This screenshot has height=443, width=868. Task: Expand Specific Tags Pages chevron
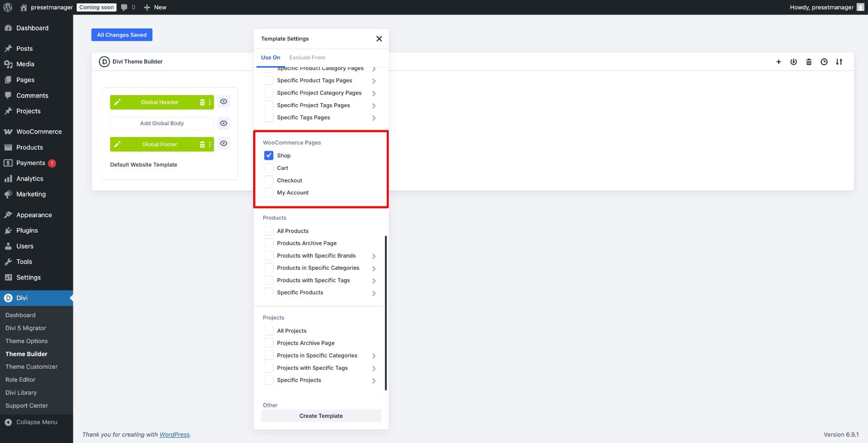pyautogui.click(x=374, y=118)
